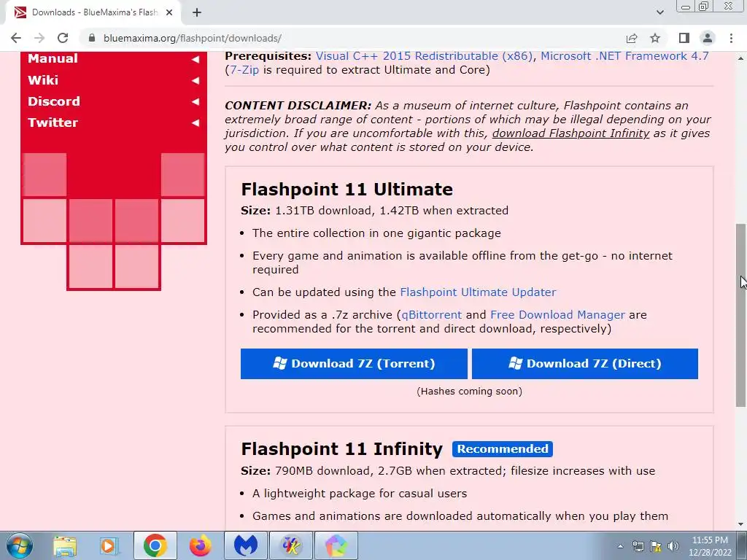Screen dimensions: 747x560
Task: Click the scrollbar up arrow
Action: (x=741, y=58)
